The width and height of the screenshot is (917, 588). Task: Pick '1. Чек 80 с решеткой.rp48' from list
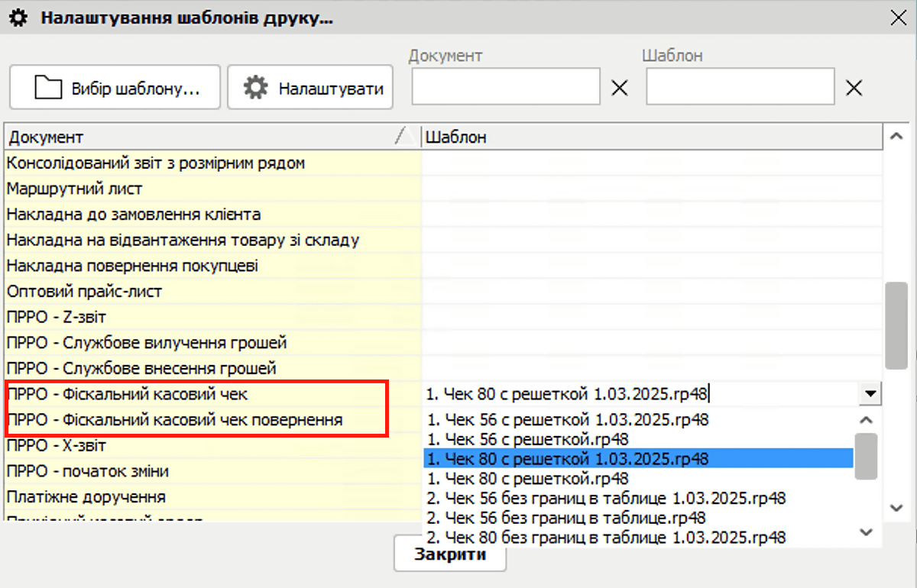[x=527, y=479]
